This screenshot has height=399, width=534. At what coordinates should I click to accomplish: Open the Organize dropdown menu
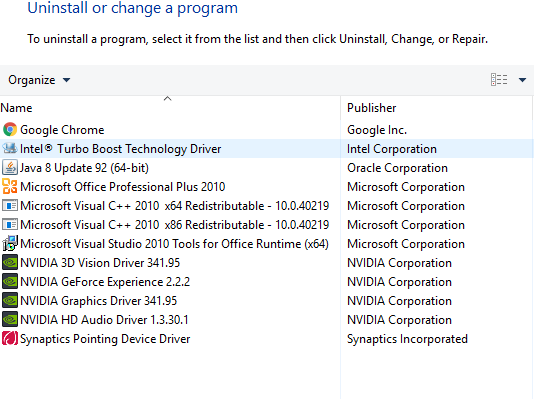coord(39,80)
